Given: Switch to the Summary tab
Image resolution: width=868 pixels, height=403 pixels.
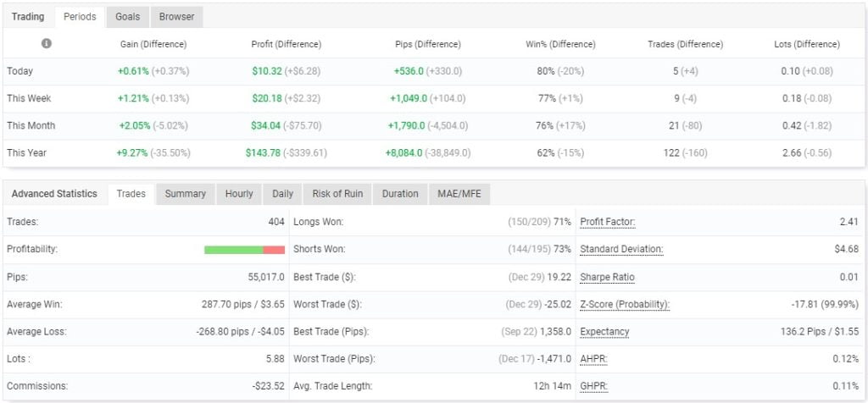Looking at the screenshot, I should [x=185, y=194].
